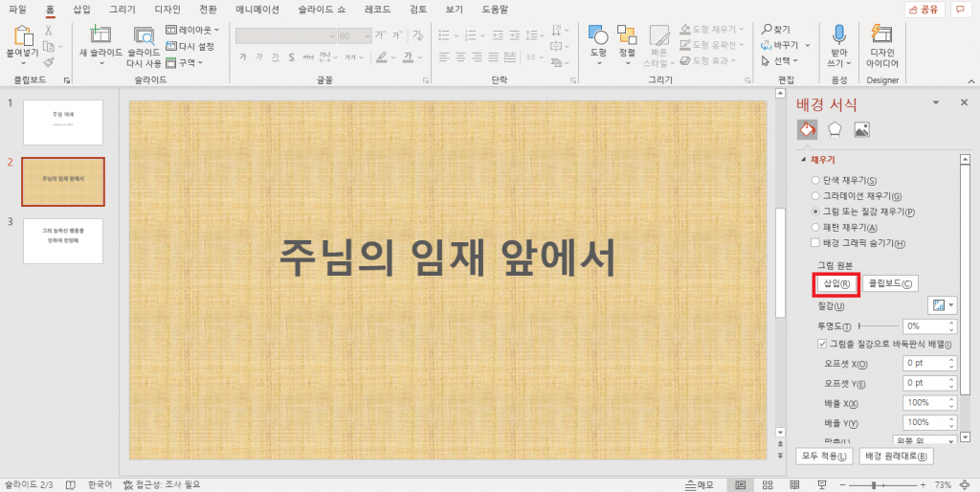This screenshot has width=980, height=492.
Task: Click the zoom slider in status bar
Action: (881, 485)
